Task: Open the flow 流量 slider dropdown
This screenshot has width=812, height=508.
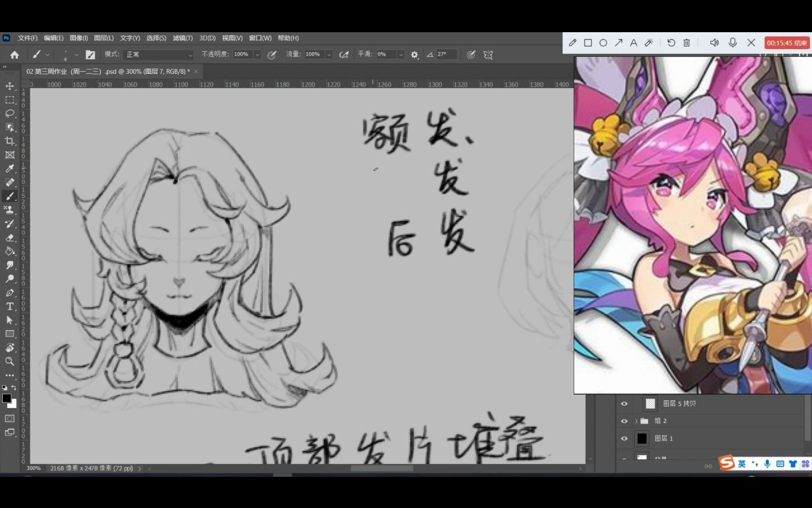Action: [329, 55]
